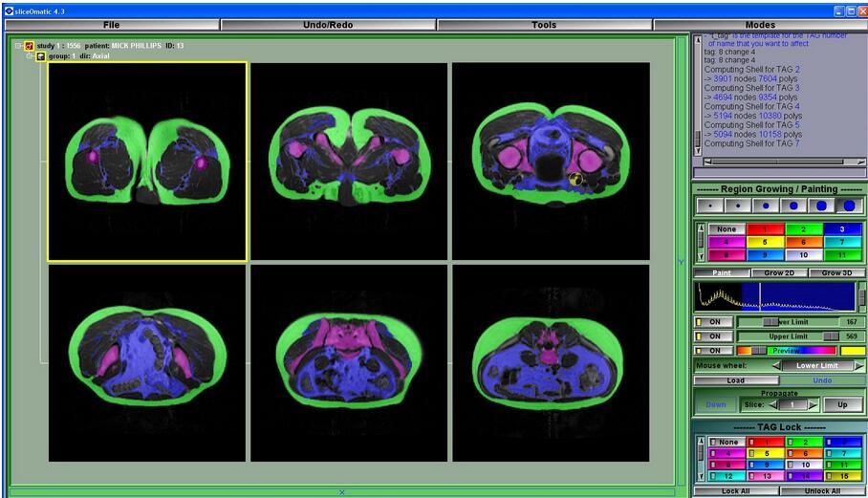
Task: Click TAG Lock list scroll up arrow
Action: (701, 441)
